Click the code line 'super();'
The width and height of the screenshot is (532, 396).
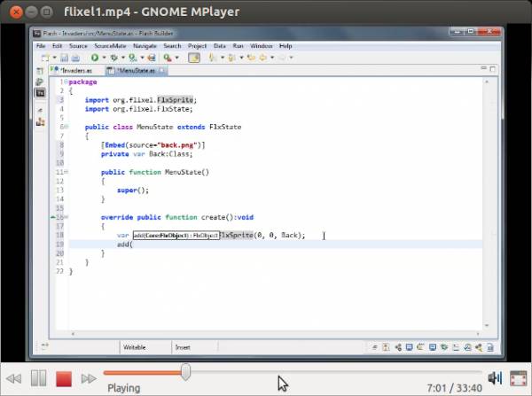tap(133, 190)
